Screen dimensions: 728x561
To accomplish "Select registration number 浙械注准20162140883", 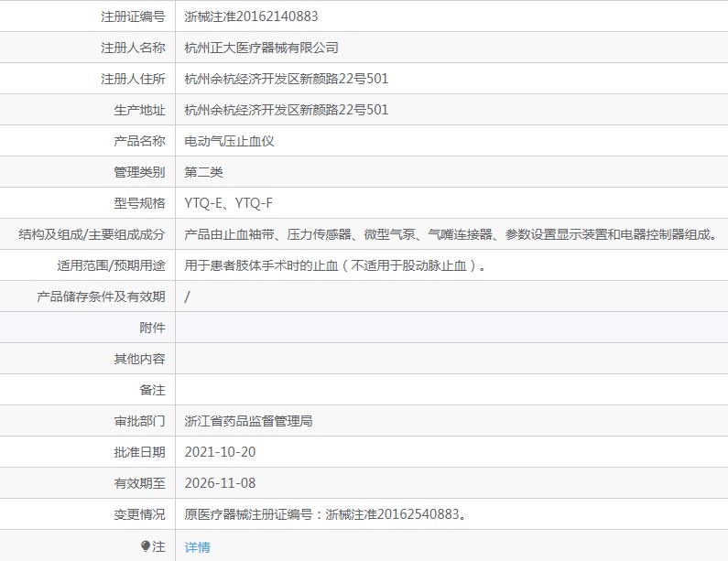I will pos(251,16).
